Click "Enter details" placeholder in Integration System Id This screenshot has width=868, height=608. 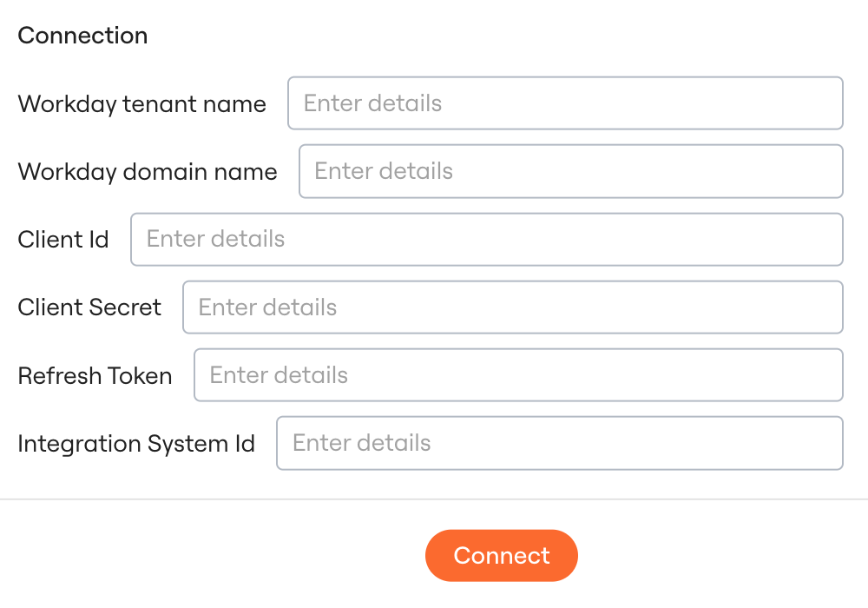361,443
